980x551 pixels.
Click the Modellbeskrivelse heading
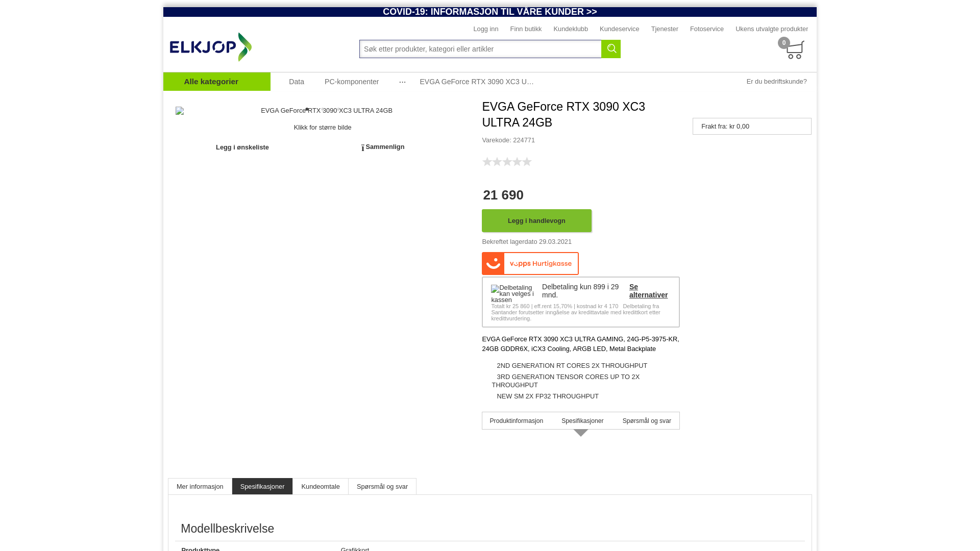[227, 529]
